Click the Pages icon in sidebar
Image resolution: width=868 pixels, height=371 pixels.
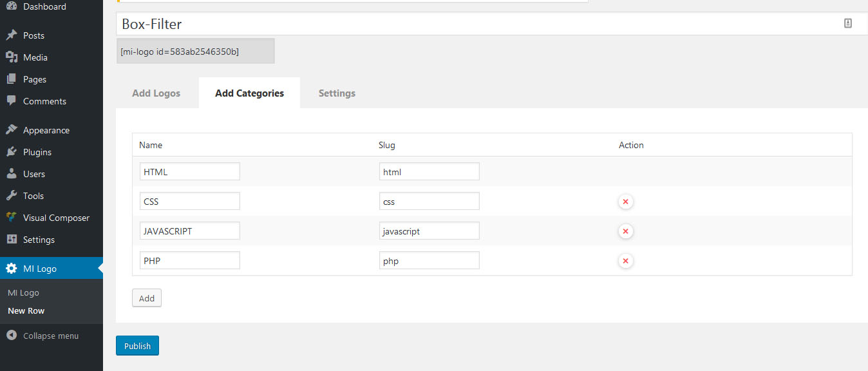(11, 79)
